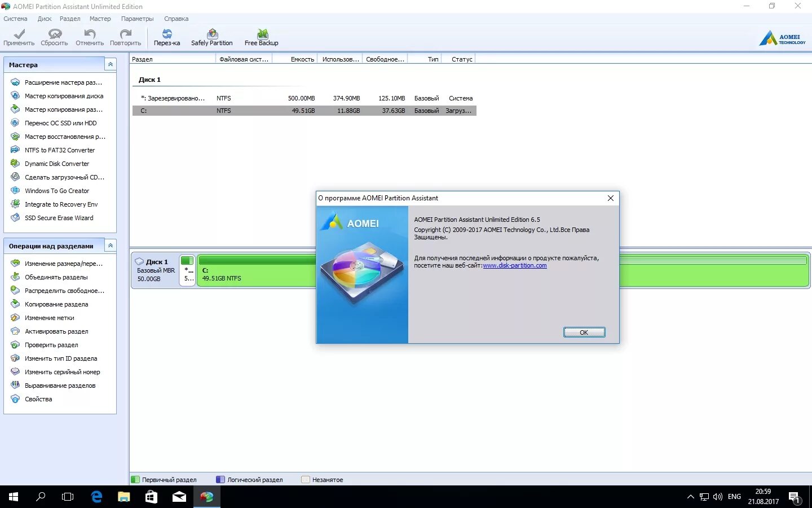Image resolution: width=812 pixels, height=508 pixels.
Task: Open the Диск menu
Action: pos(45,19)
